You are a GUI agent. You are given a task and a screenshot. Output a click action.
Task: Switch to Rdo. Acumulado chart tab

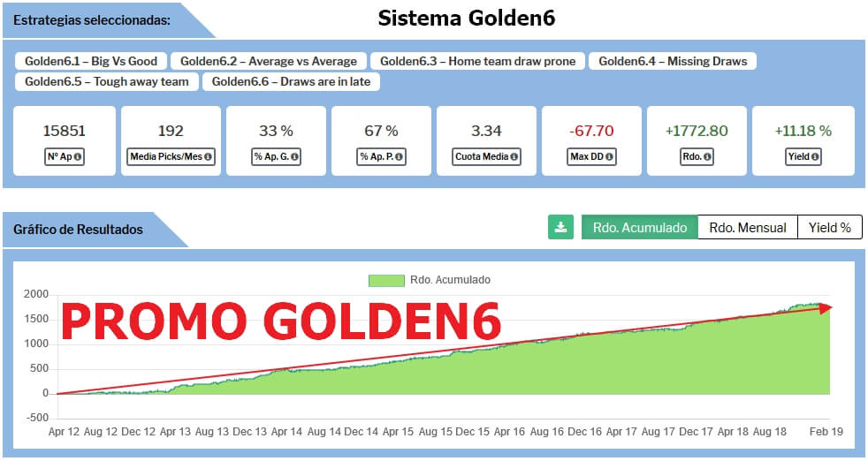(639, 228)
